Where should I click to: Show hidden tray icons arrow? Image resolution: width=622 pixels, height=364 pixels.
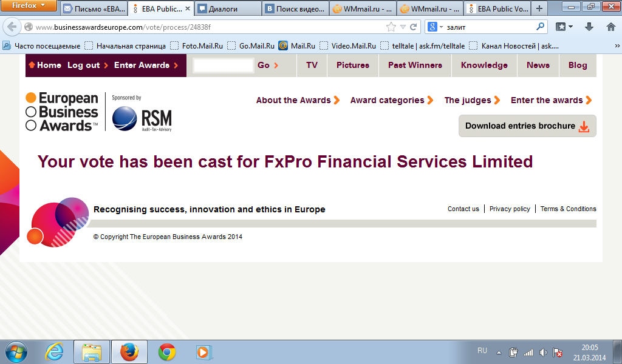(499, 352)
